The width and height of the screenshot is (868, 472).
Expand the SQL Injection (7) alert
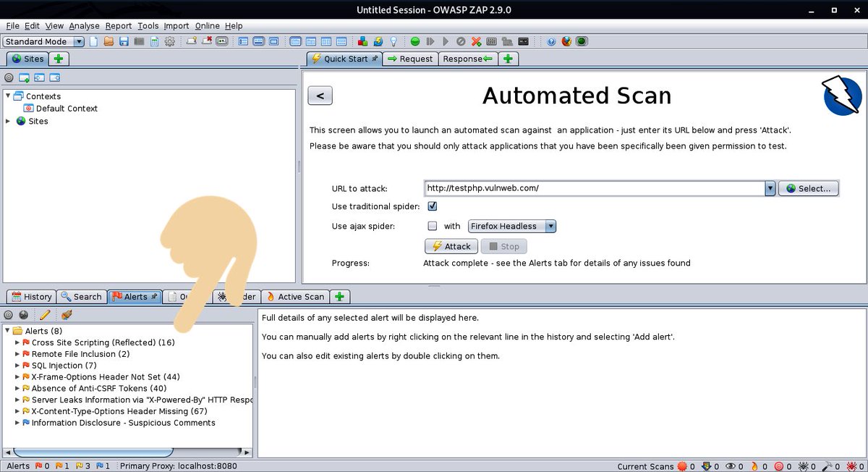[17, 366]
